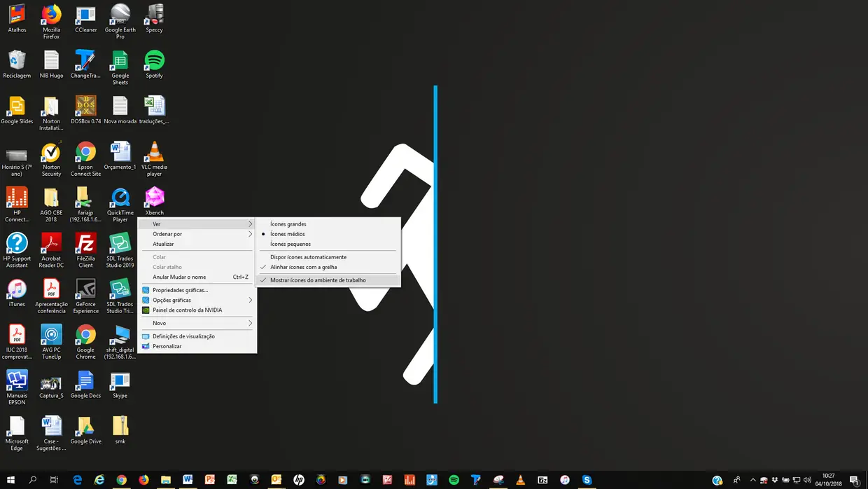Select the Speccy desktop shortcut
This screenshot has width=868, height=489.
pyautogui.click(x=154, y=19)
